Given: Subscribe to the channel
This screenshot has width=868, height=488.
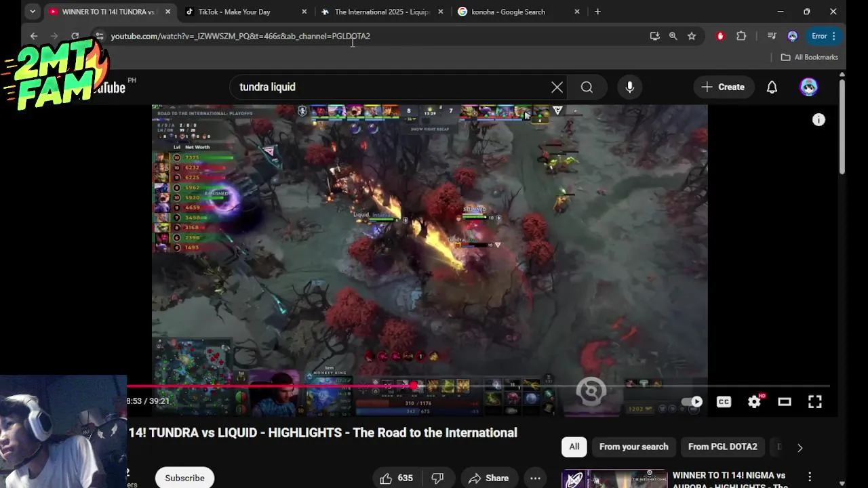Looking at the screenshot, I should (x=184, y=478).
